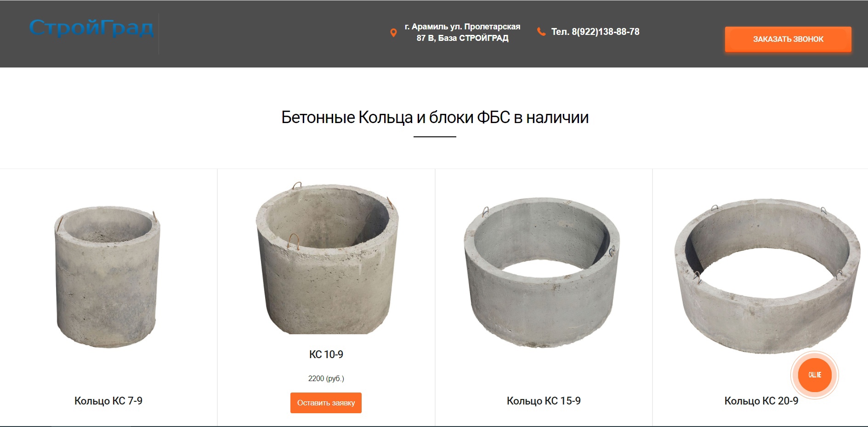Select the КС 20-9 ring photo

pyautogui.click(x=767, y=276)
